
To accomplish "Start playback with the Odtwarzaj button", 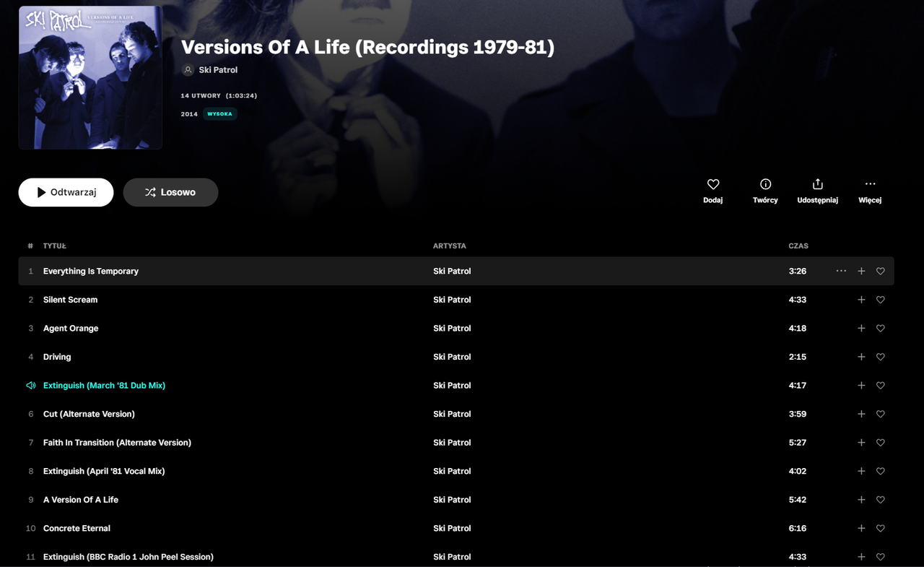I will (x=66, y=192).
